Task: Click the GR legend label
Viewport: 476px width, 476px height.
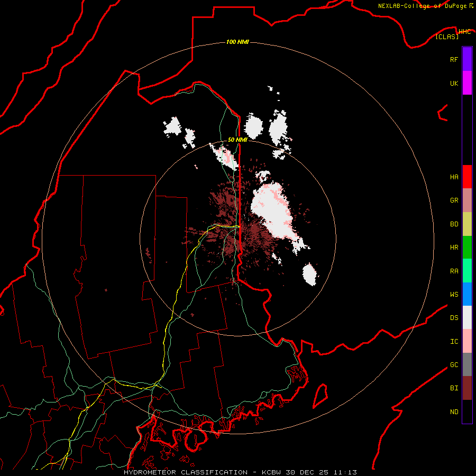Action: [x=454, y=200]
